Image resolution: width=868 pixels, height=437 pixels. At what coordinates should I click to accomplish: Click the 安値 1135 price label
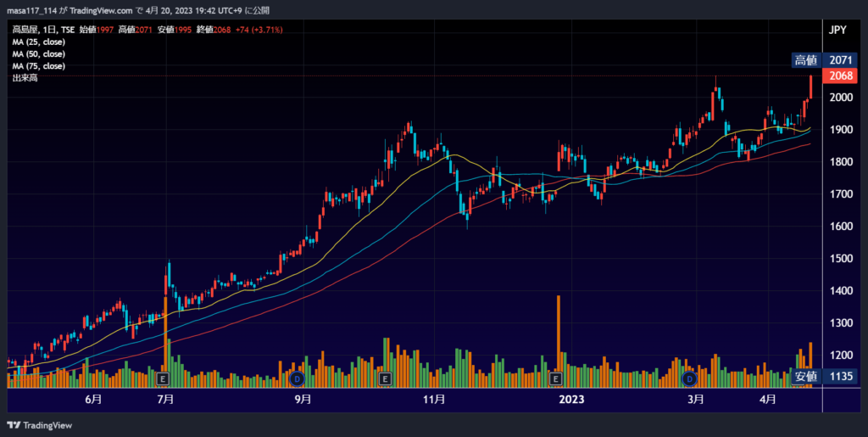click(x=824, y=376)
